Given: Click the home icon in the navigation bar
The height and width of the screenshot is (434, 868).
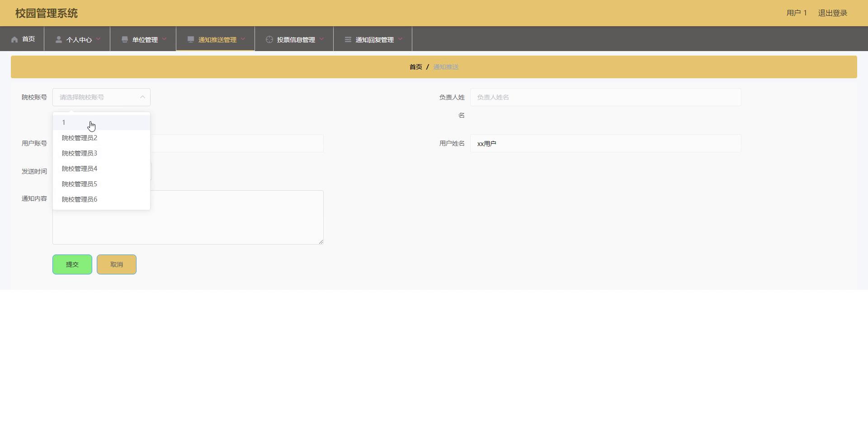Looking at the screenshot, I should (14, 39).
